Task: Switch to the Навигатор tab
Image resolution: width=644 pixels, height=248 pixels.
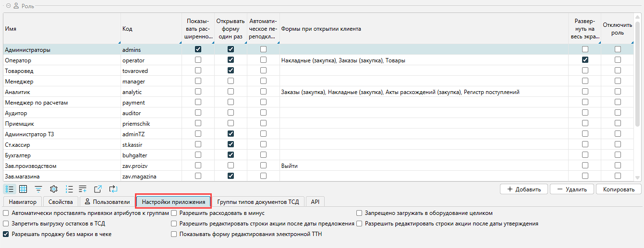Action: point(22,202)
